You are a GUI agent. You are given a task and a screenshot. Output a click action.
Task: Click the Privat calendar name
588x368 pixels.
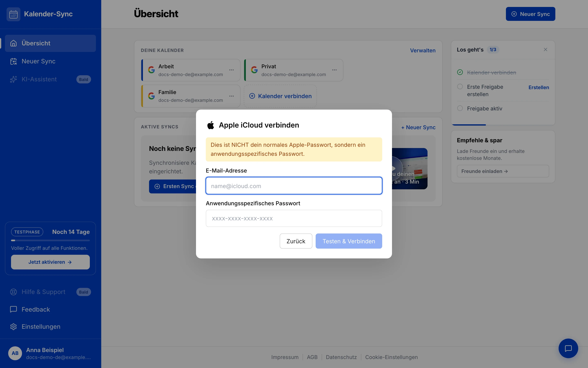coord(269,66)
